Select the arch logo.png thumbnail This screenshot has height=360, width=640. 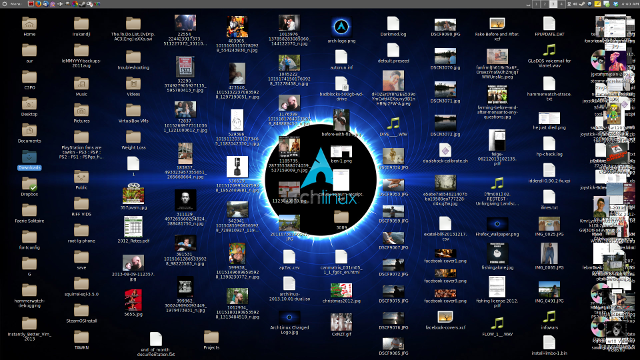[341, 30]
